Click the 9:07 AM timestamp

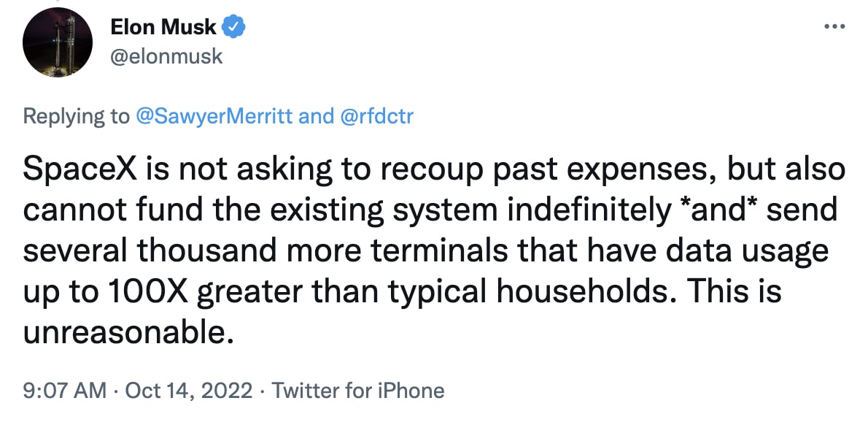(x=64, y=391)
